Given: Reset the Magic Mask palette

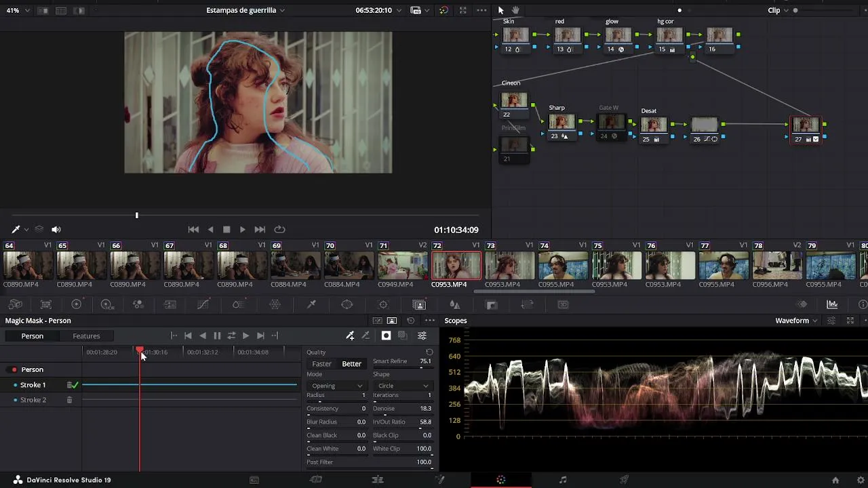Looking at the screenshot, I should [x=410, y=321].
